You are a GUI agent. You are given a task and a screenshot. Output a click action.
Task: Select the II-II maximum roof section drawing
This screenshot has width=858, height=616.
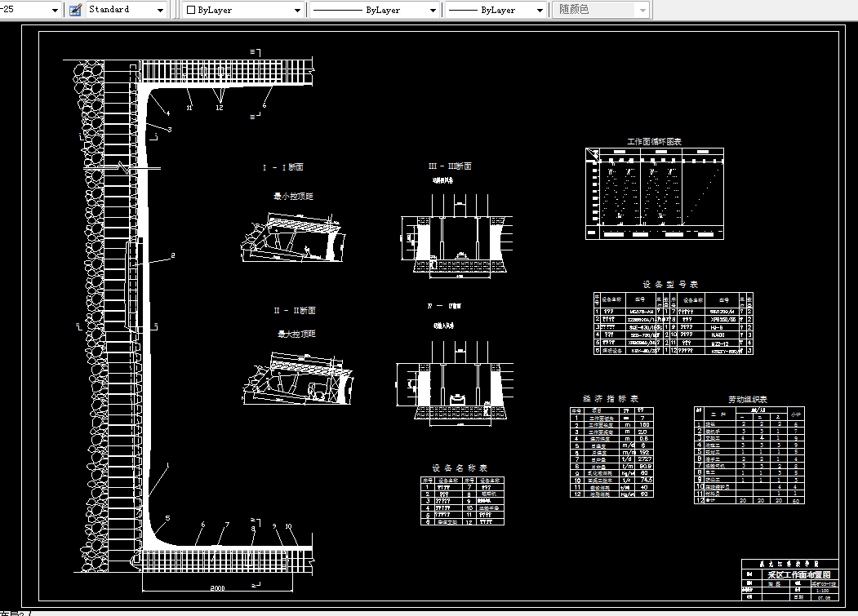tap(298, 378)
